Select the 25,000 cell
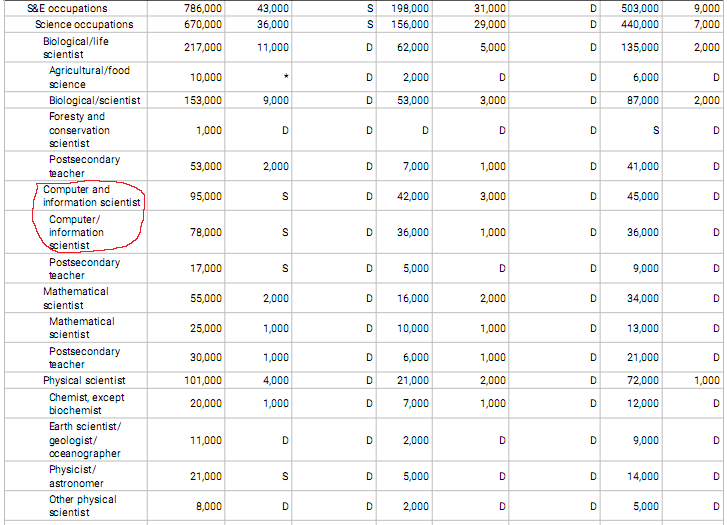The image size is (727, 525). click(x=206, y=328)
